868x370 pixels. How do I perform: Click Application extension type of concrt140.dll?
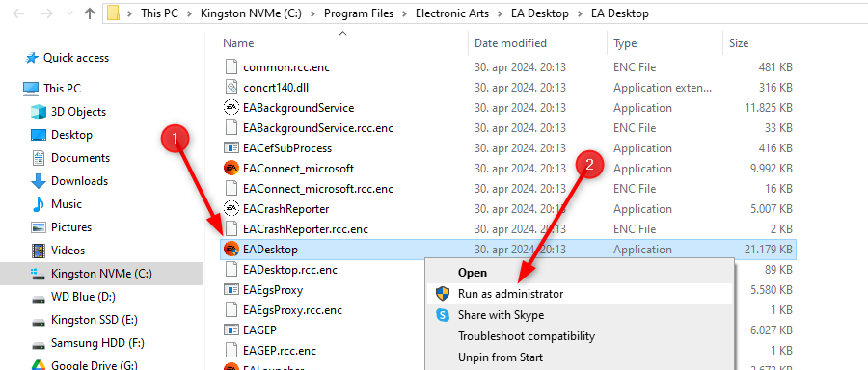tap(663, 88)
